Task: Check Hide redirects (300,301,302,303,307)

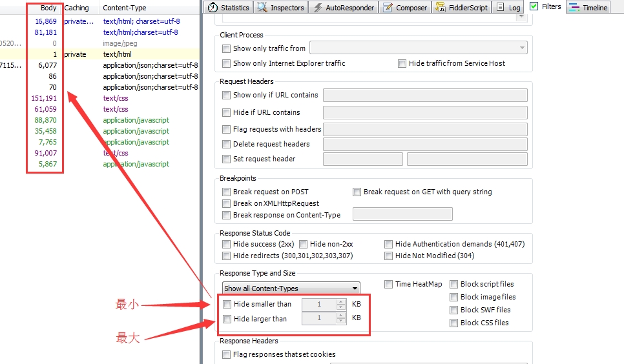Action: point(227,256)
